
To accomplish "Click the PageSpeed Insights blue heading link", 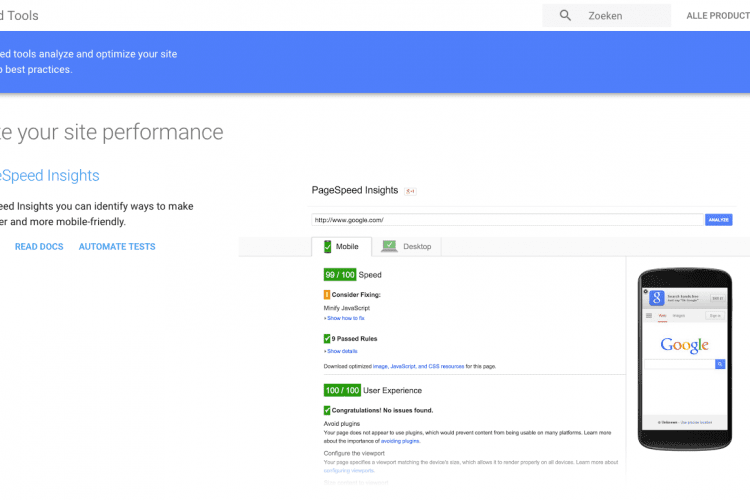I will [50, 175].
